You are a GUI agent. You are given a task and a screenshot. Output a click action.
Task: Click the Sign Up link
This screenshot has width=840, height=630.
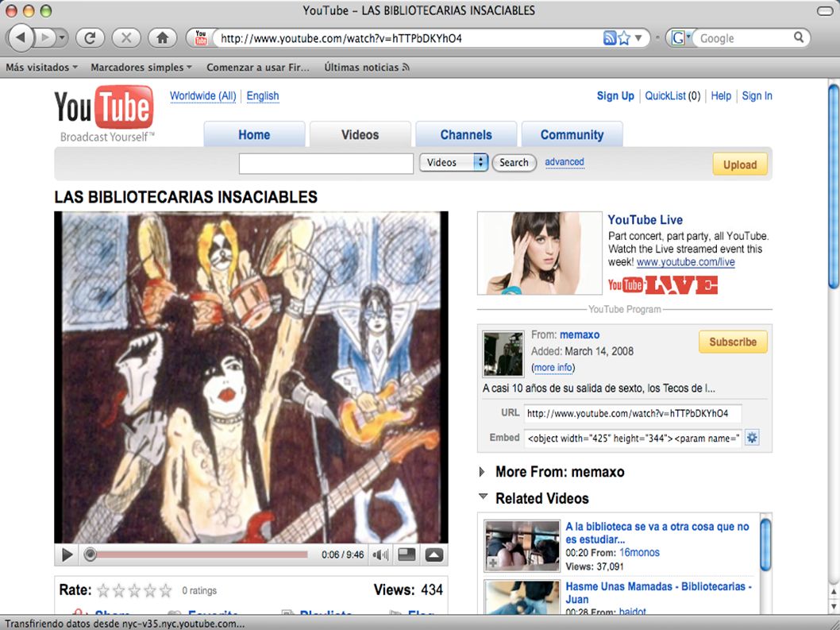pyautogui.click(x=615, y=96)
